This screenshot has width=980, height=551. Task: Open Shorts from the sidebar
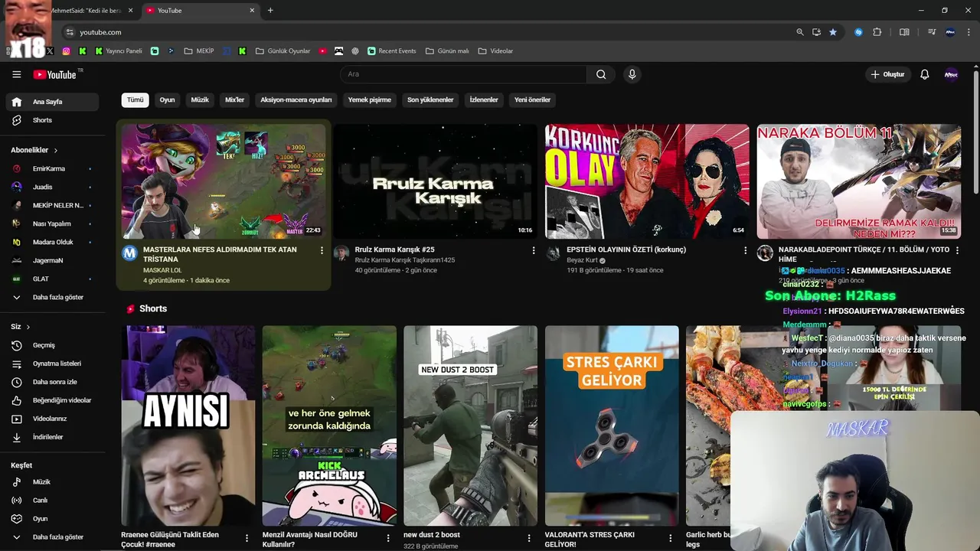[x=51, y=120]
